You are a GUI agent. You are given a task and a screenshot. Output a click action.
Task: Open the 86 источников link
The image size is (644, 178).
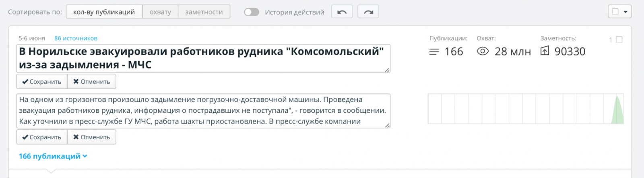[76, 38]
